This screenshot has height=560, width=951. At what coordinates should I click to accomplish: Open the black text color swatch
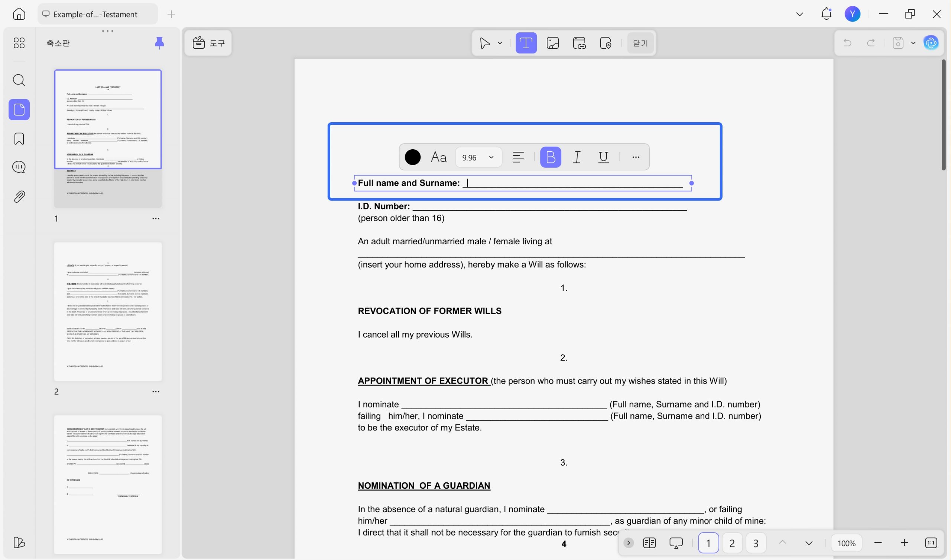pos(412,157)
